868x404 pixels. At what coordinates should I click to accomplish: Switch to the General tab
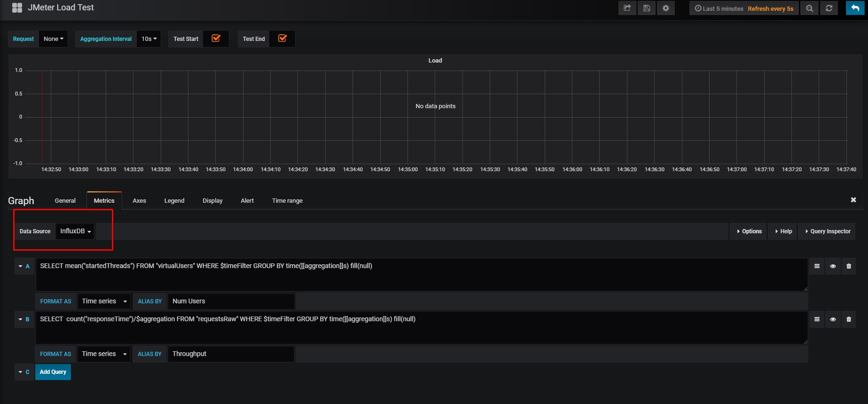pos(65,200)
